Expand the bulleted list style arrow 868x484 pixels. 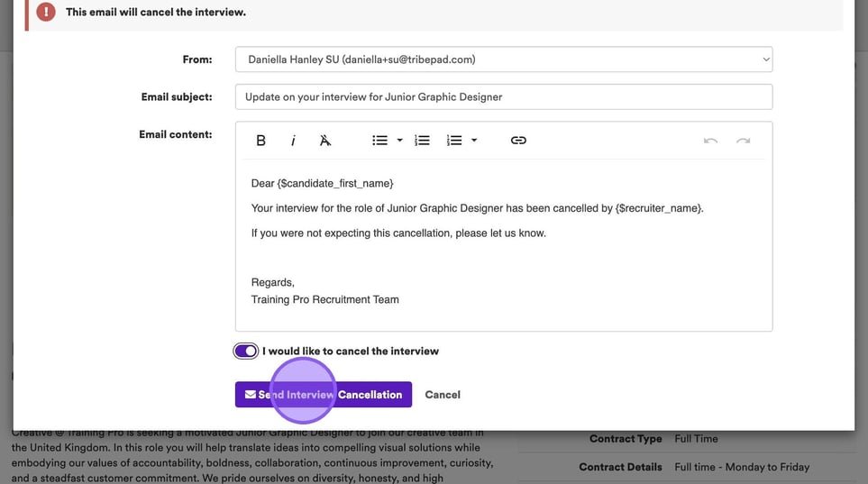tap(399, 141)
